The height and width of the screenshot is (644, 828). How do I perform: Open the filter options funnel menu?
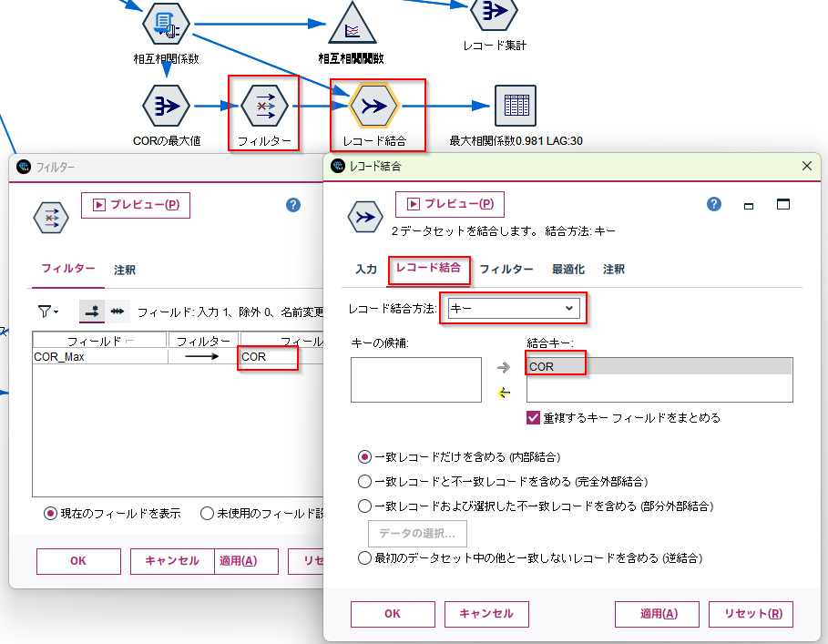coord(48,312)
